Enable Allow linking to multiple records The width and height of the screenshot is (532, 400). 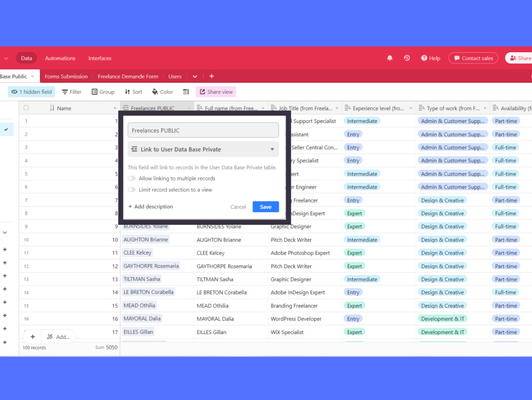[131, 178]
